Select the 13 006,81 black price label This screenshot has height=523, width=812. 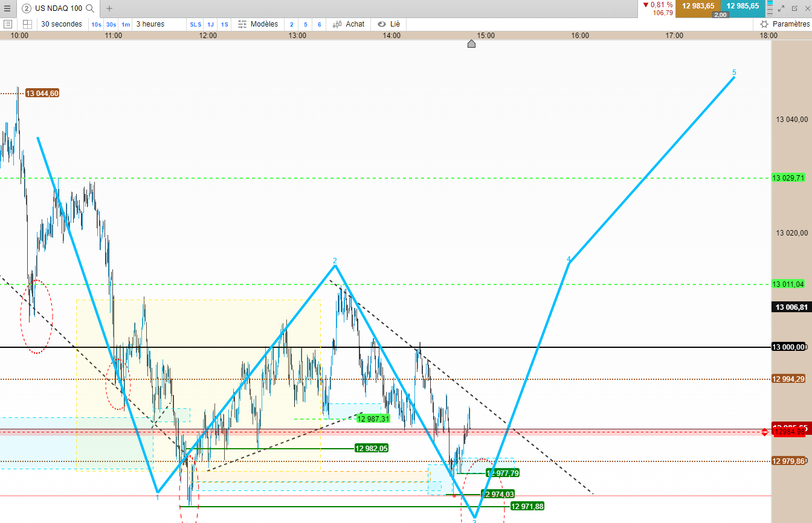pyautogui.click(x=790, y=307)
